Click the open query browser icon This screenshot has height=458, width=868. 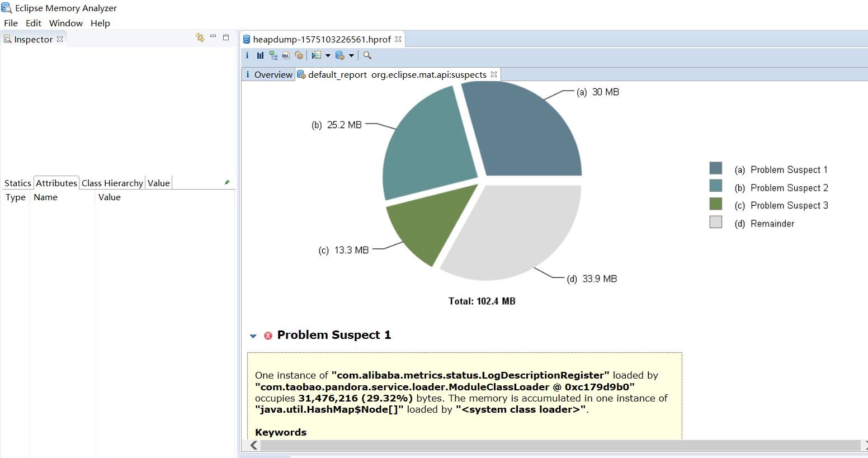click(339, 55)
